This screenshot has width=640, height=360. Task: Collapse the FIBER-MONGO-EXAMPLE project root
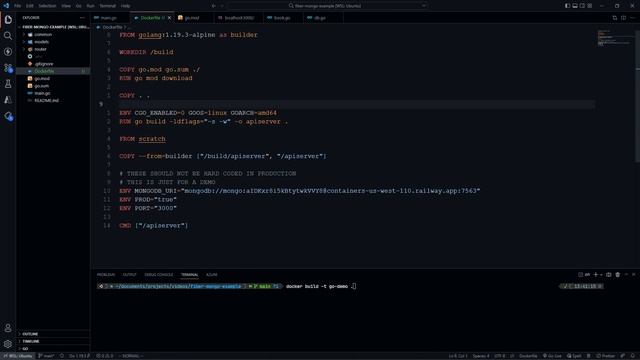click(x=53, y=27)
